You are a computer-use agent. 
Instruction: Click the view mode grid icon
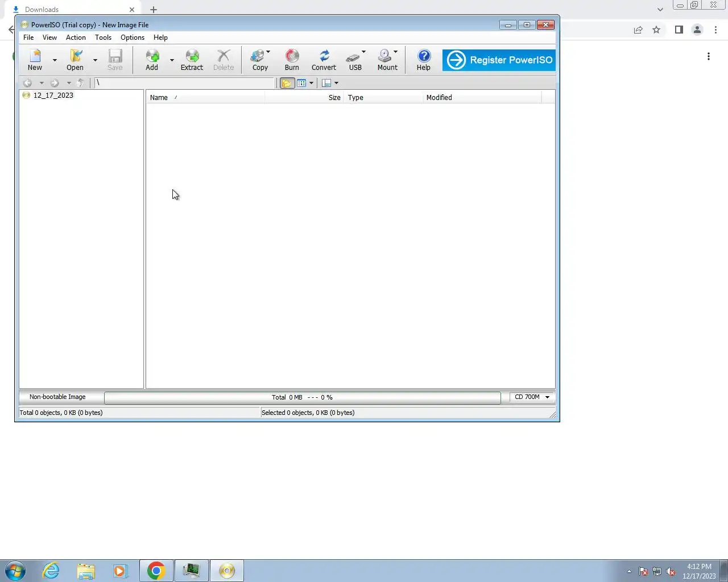(x=301, y=83)
